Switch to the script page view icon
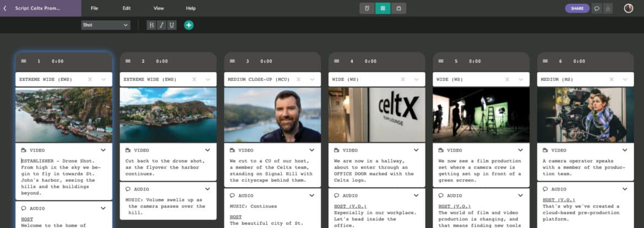Image resolution: width=644 pixels, height=228 pixels. (367, 8)
